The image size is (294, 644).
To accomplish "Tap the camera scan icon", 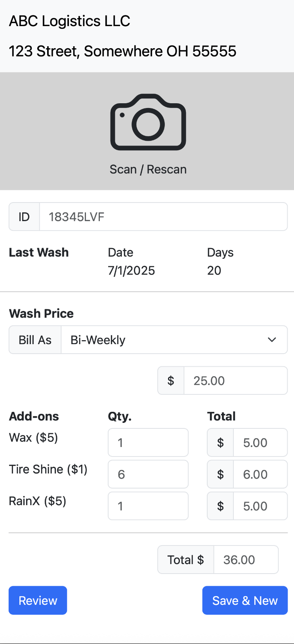I will tap(148, 122).
